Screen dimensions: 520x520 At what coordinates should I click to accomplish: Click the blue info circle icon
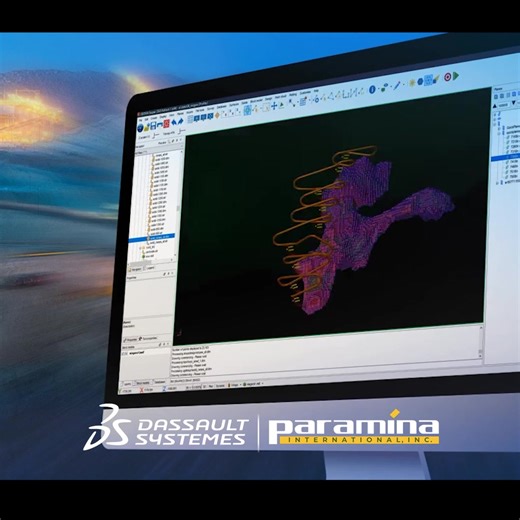(x=372, y=90)
